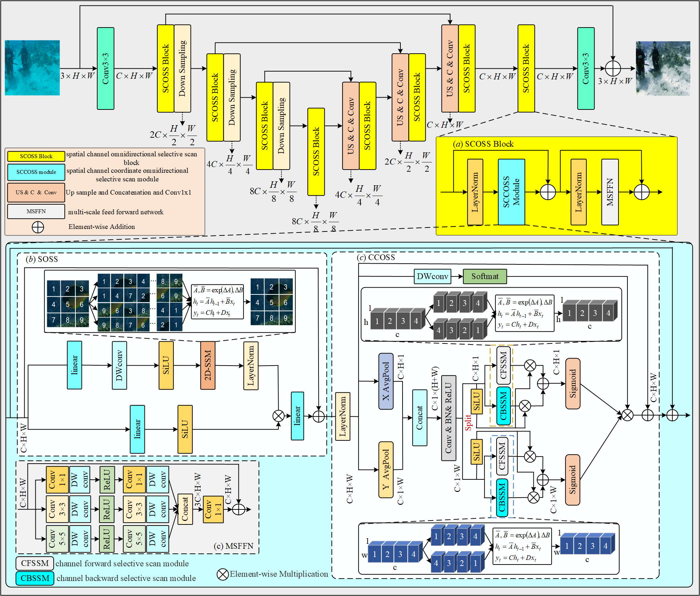Click the Concat block in MSFFN
Viewport: 700px width, 596px height.
click(185, 509)
